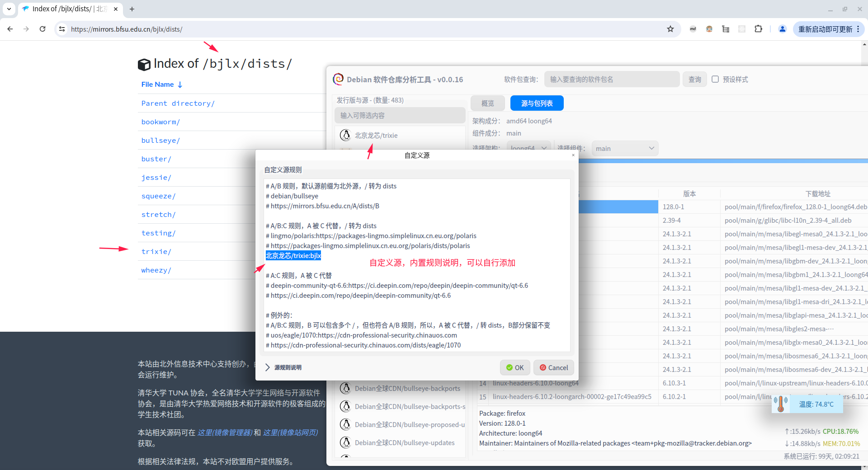Screen dimensions: 868x470
Task: Click the 下载地址 column header
Action: [818, 193]
